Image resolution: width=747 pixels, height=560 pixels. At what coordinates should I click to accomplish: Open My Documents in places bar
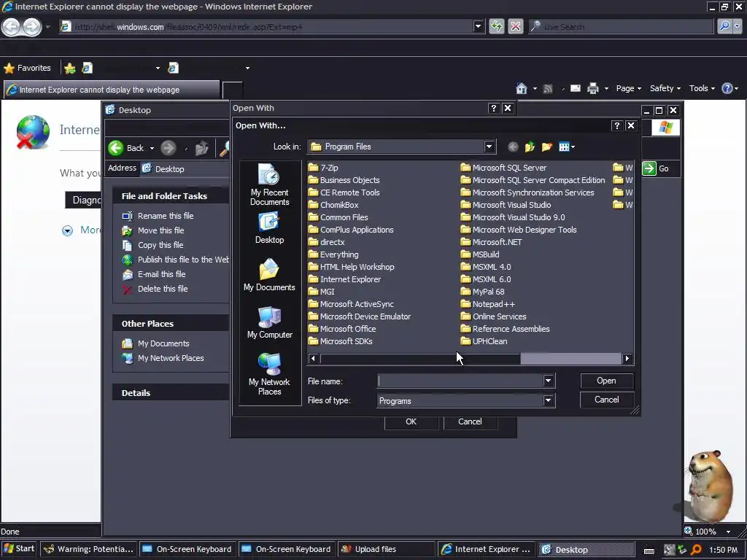269,275
